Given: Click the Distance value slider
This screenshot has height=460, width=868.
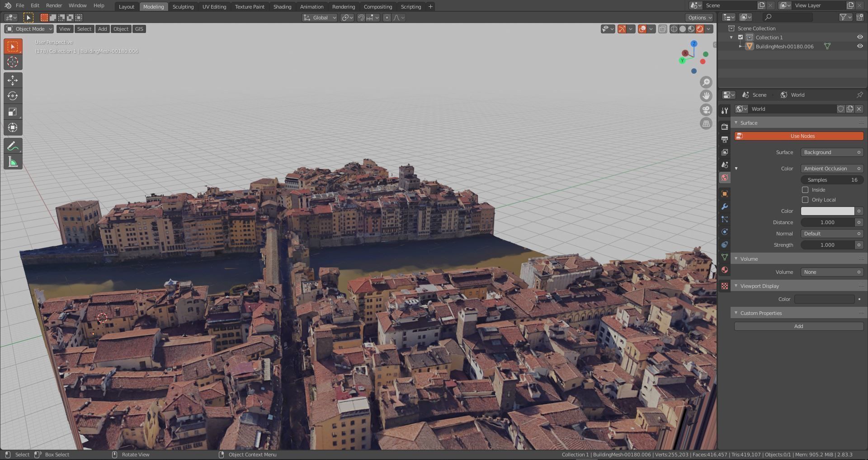Looking at the screenshot, I should (x=828, y=222).
